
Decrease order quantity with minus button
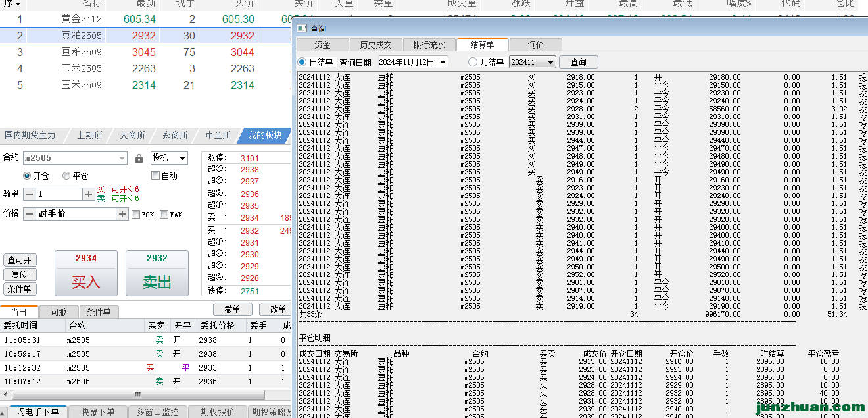(x=30, y=194)
